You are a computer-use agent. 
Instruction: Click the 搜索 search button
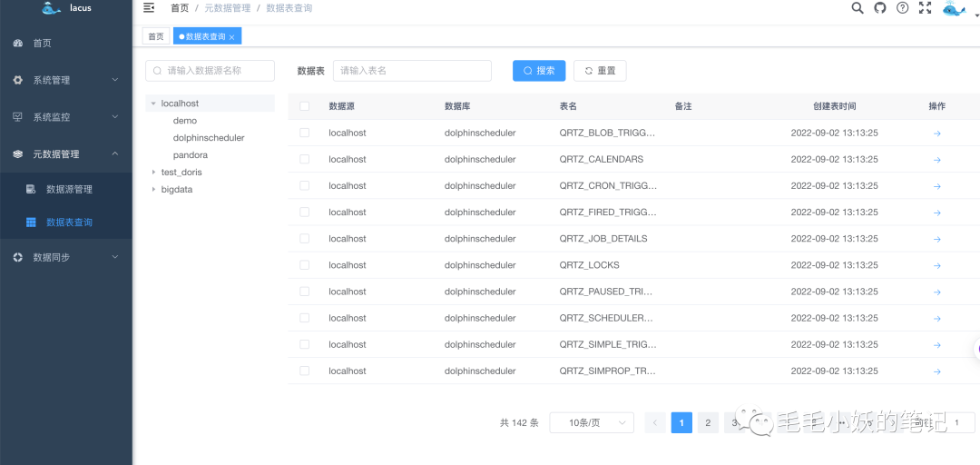click(x=539, y=71)
